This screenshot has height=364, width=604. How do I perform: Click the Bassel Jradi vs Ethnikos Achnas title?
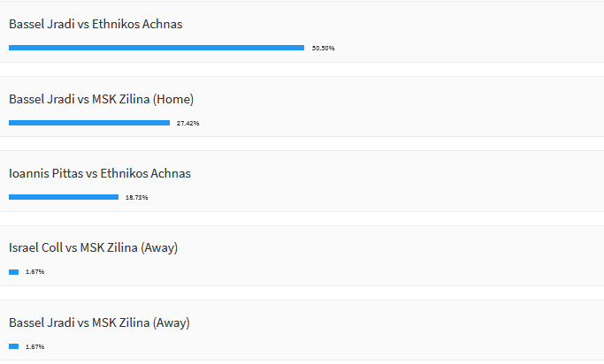(96, 24)
